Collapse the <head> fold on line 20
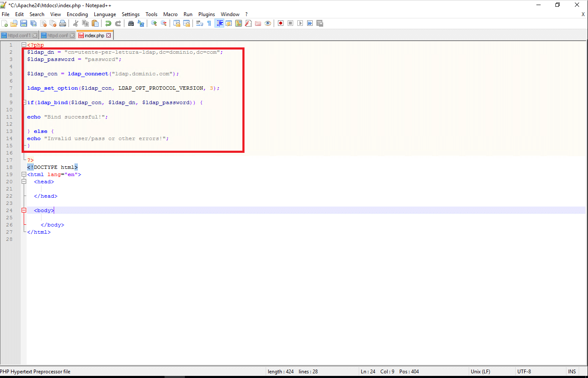The width and height of the screenshot is (588, 378). 24,182
